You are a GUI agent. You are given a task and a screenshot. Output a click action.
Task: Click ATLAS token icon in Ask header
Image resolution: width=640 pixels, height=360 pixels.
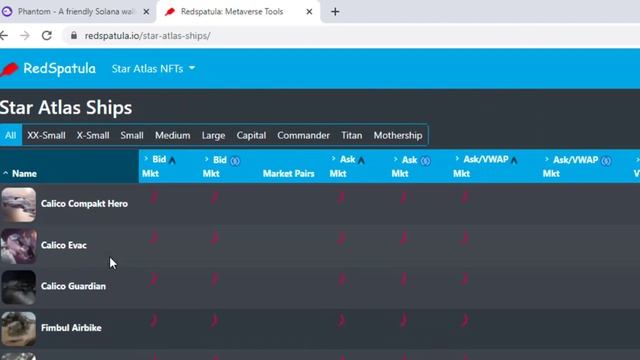[x=361, y=160]
